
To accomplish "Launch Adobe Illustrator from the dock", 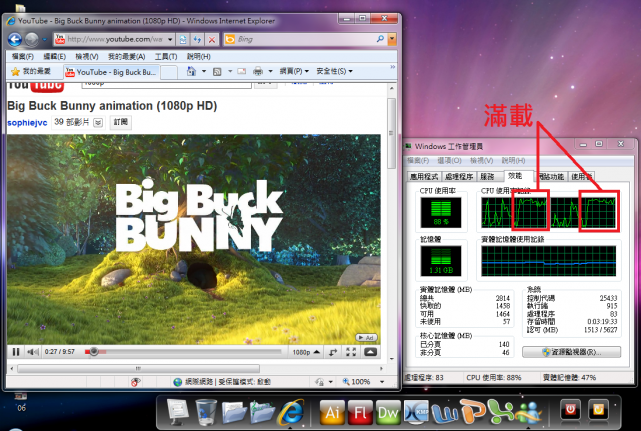I will point(332,413).
